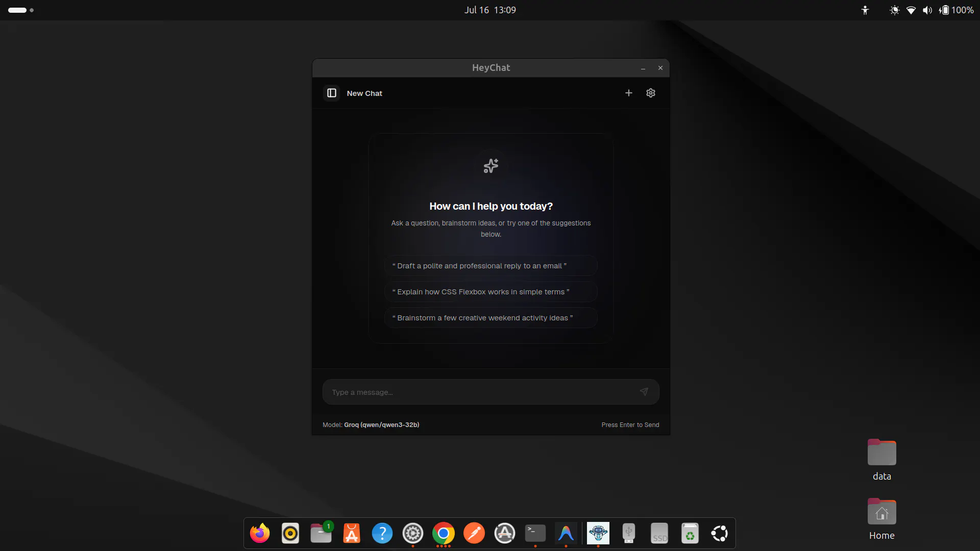
Task: Click the battery 100% indicator
Action: coord(957,10)
